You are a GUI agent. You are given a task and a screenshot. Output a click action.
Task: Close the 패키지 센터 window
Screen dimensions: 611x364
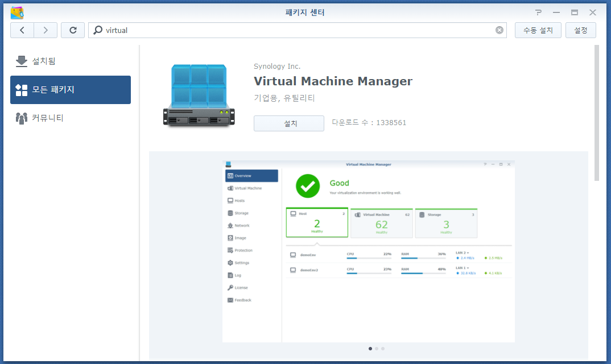coord(593,13)
